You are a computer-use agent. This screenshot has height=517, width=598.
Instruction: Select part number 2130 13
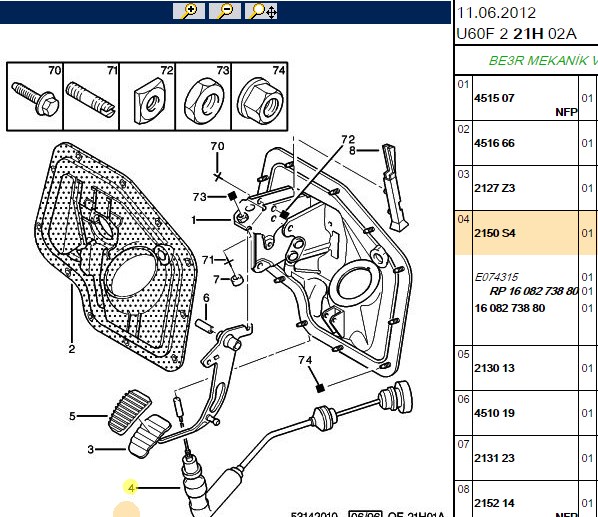[494, 368]
